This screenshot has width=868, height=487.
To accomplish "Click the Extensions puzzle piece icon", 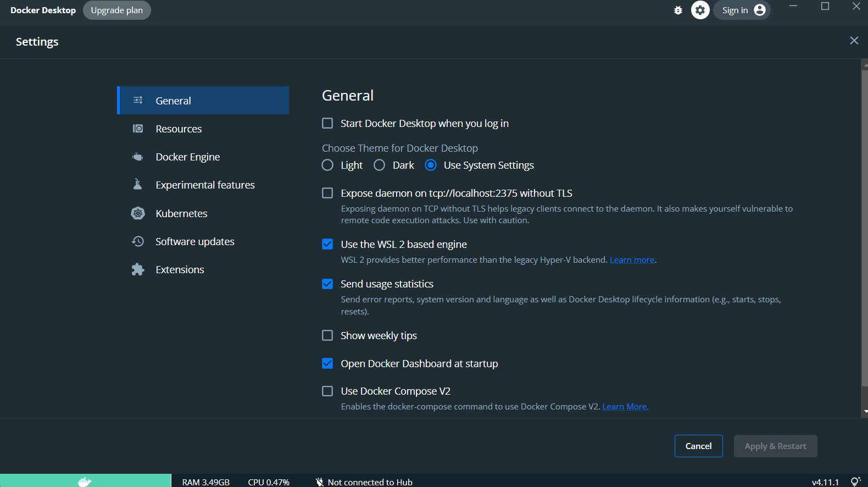I will point(138,269).
